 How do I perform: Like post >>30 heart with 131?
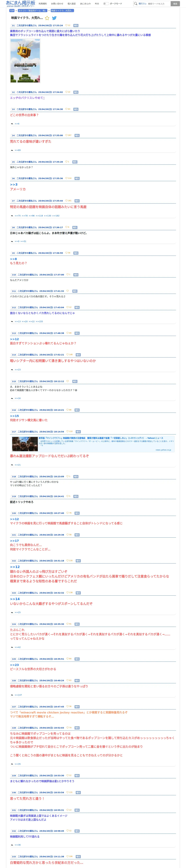pos(68,792)
